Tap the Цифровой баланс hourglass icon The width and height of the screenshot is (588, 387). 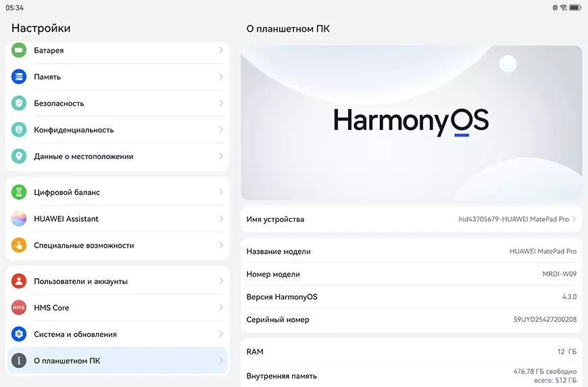coord(19,192)
